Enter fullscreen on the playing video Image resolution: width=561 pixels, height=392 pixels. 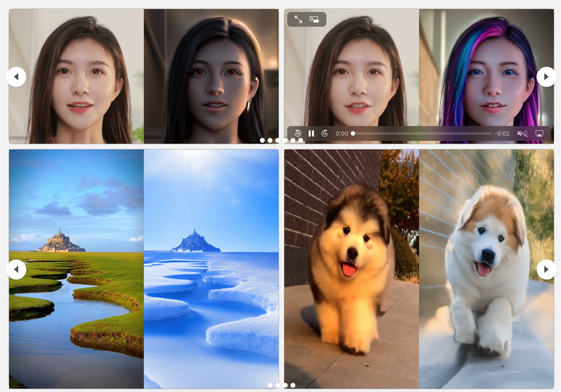pyautogui.click(x=298, y=19)
